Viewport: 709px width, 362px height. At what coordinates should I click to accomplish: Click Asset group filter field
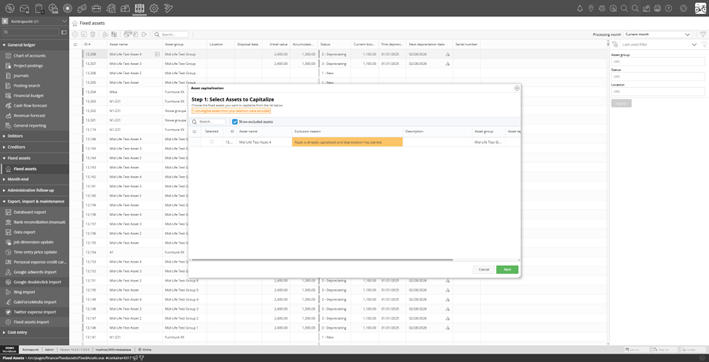658,61
